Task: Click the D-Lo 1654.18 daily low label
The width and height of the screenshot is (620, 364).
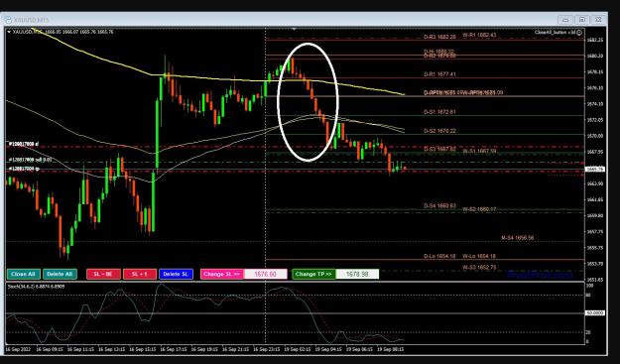Action: [x=439, y=256]
